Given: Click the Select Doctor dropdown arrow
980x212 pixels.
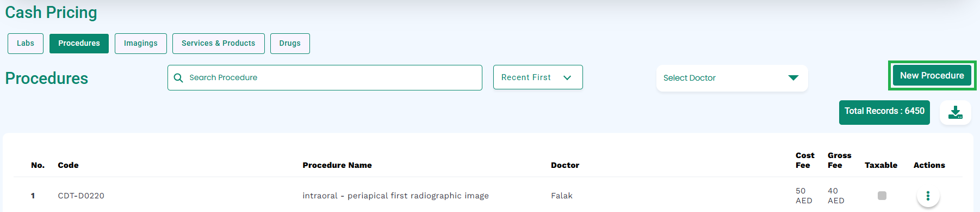Looking at the screenshot, I should (x=793, y=78).
